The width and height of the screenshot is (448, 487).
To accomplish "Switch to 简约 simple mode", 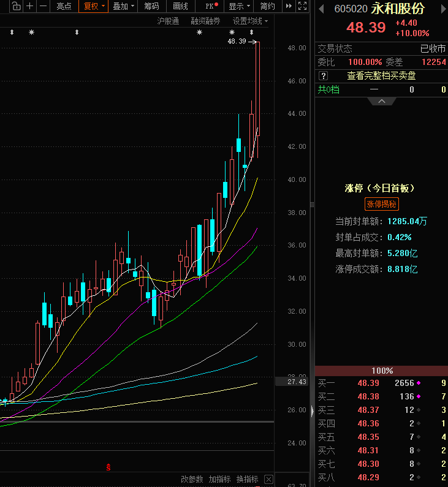I will coord(267,6).
